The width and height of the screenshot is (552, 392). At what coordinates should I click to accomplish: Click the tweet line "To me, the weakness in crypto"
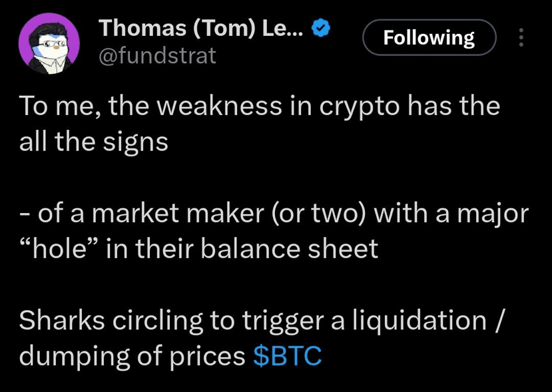pos(260,106)
